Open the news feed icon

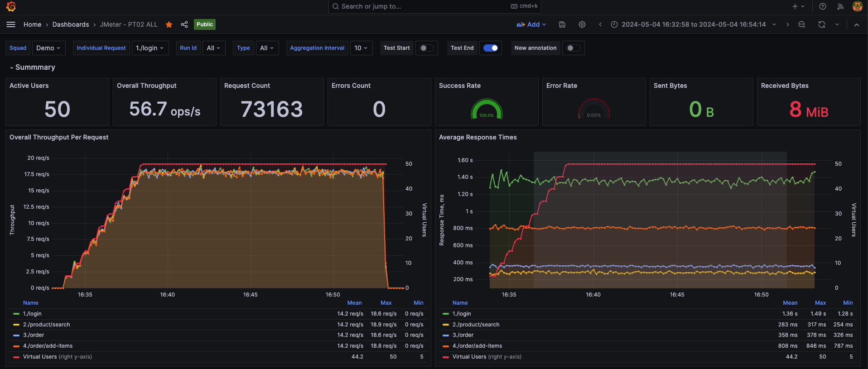[x=840, y=6]
